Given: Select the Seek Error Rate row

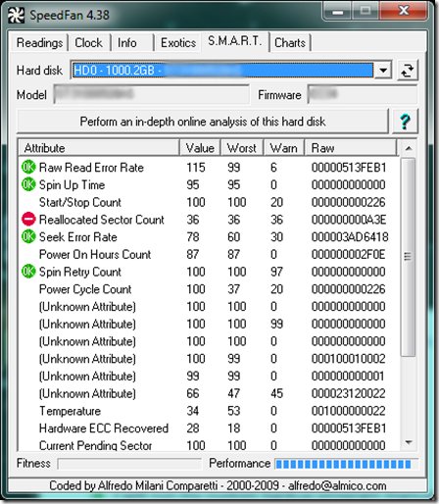Looking at the screenshot, I should (209, 236).
